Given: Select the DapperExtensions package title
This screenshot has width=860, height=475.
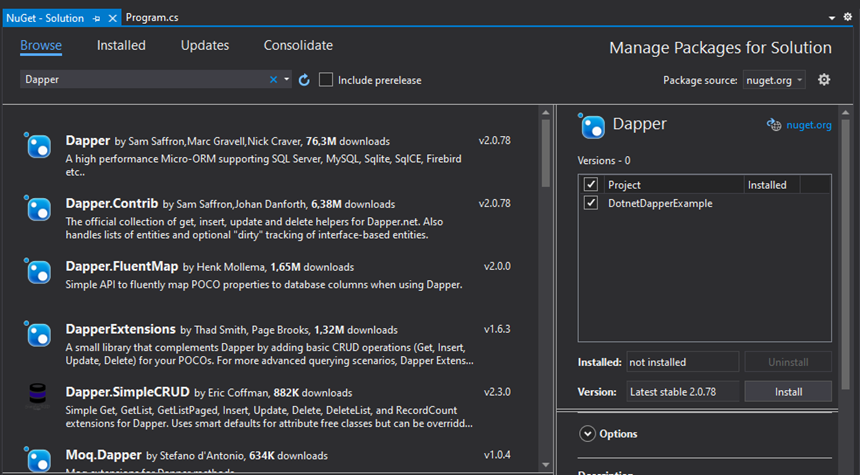Looking at the screenshot, I should click(x=120, y=329).
